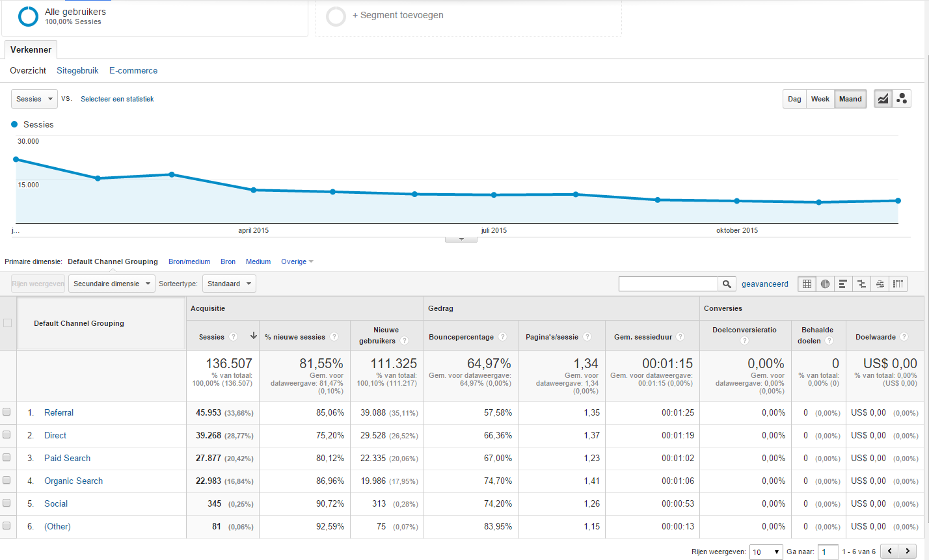Open the Sitegebruik tab
The width and height of the screenshot is (929, 560).
coord(77,70)
